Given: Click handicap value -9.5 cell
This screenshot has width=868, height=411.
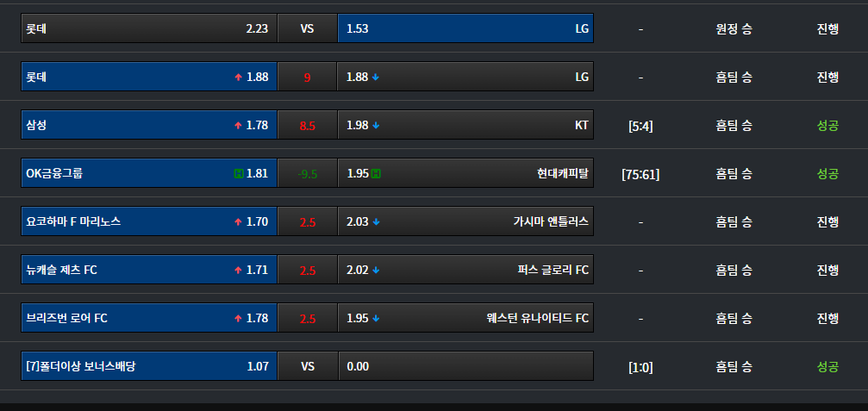Looking at the screenshot, I should 307,173.
